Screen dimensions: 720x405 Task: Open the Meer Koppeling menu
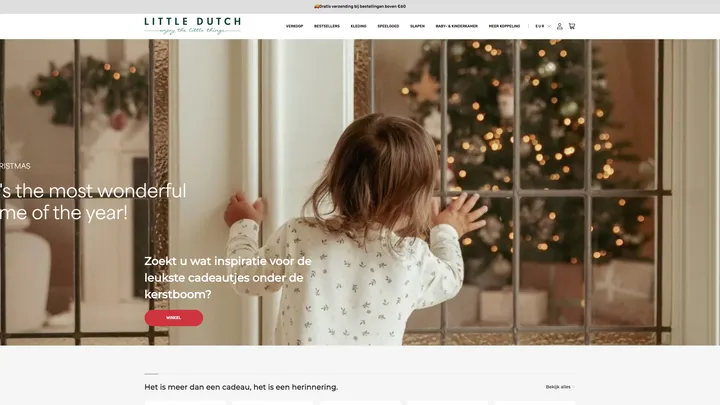(x=504, y=26)
